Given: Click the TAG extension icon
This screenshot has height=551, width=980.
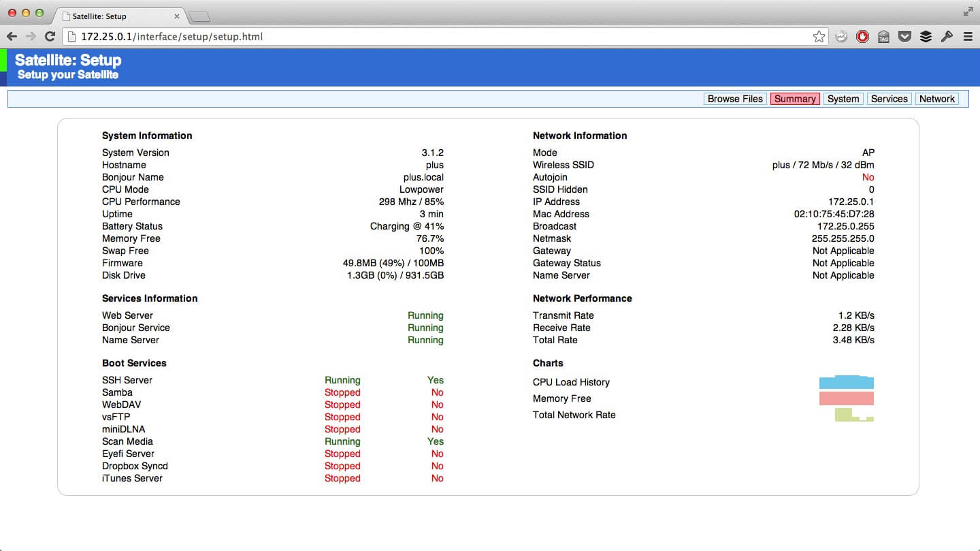Looking at the screenshot, I should [x=883, y=37].
